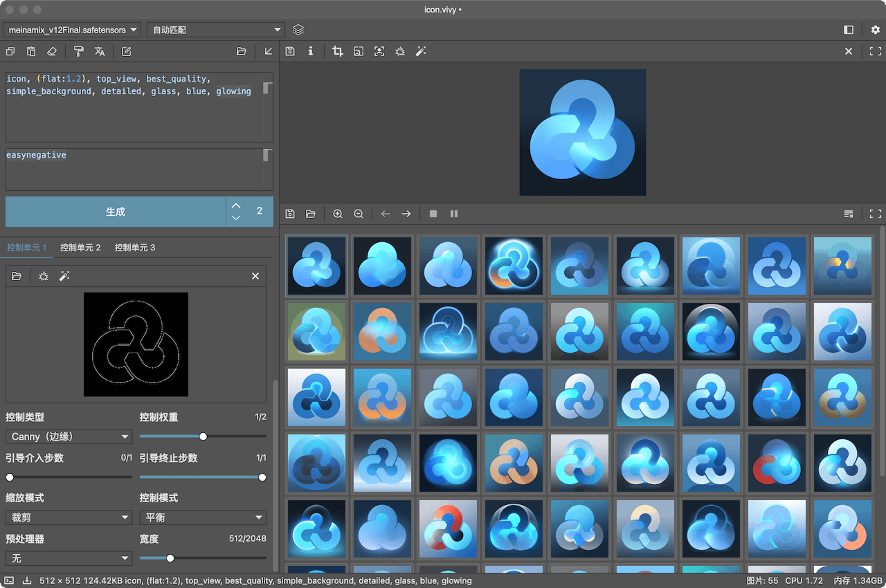Click the download icon in status bar
The height and width of the screenshot is (588, 886).
(28, 581)
